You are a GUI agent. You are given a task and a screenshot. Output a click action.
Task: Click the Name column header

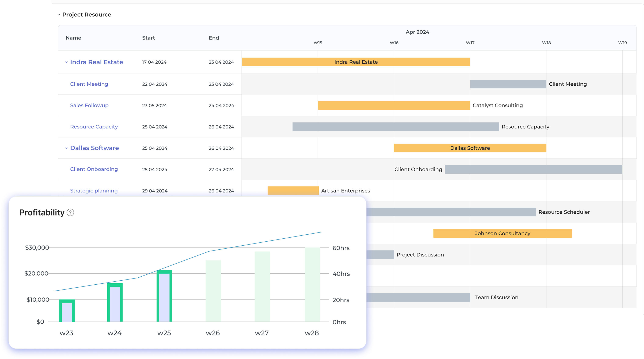[73, 38]
